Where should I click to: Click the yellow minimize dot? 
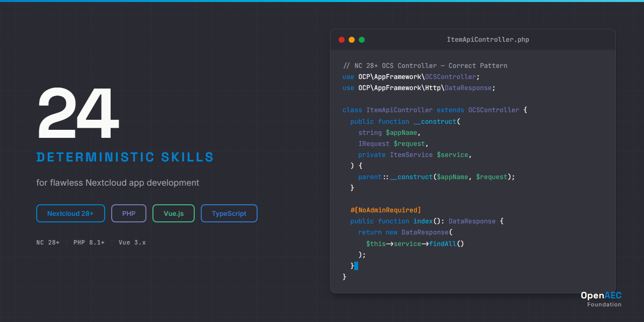click(x=351, y=39)
